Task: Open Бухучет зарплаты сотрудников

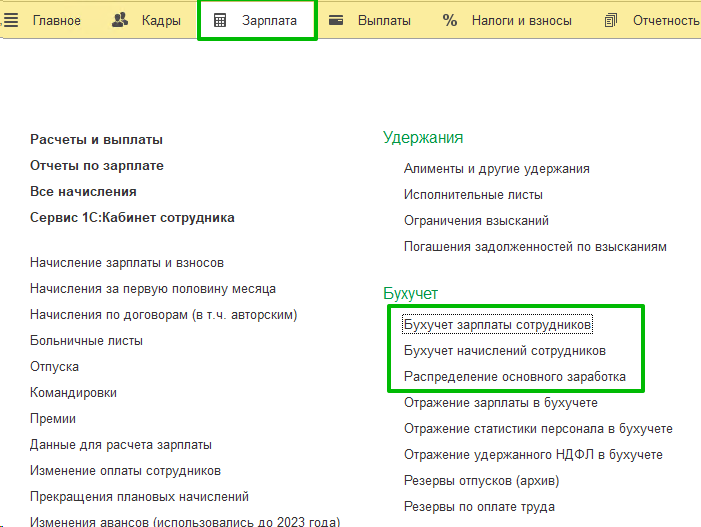Action: point(498,325)
